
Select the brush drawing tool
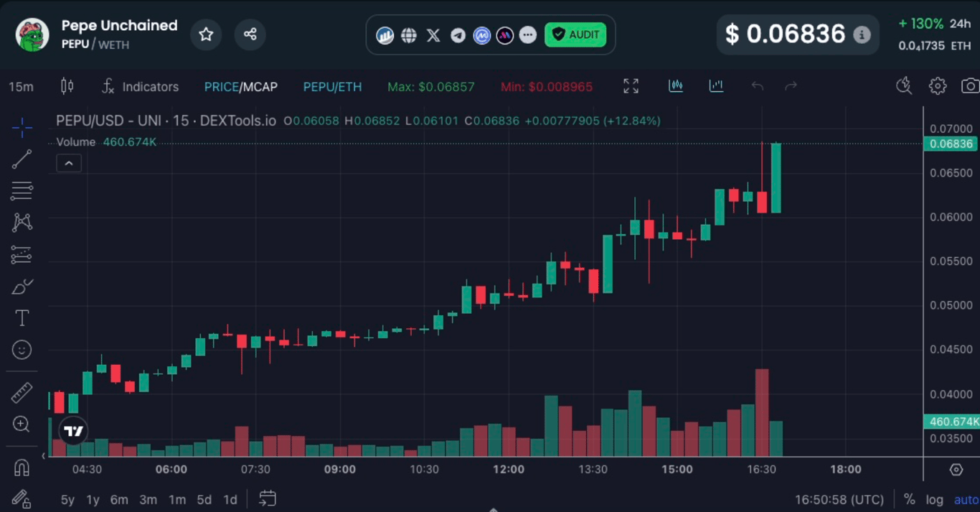[22, 287]
